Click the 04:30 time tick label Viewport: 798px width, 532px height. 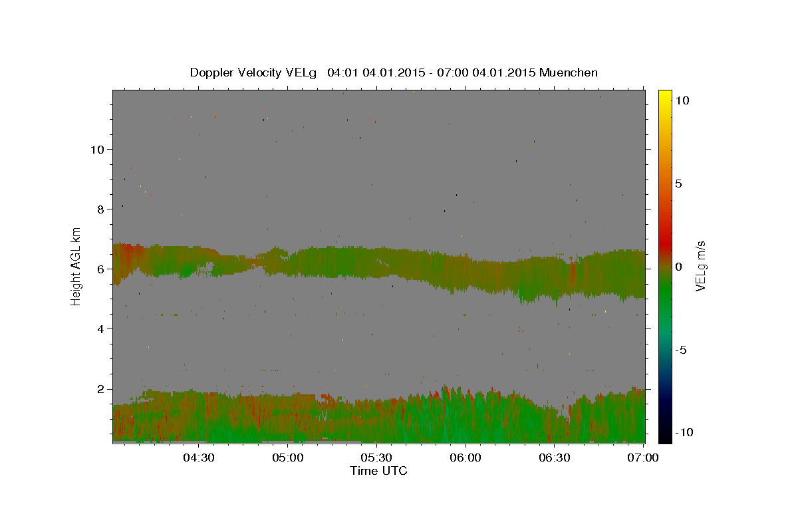(x=199, y=458)
